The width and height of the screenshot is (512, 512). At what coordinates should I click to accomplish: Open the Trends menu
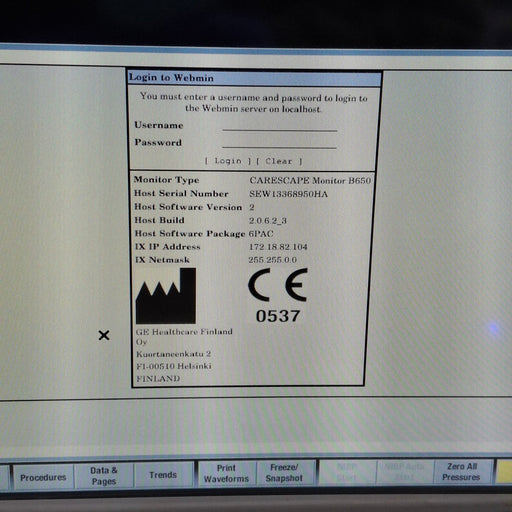[x=163, y=475]
